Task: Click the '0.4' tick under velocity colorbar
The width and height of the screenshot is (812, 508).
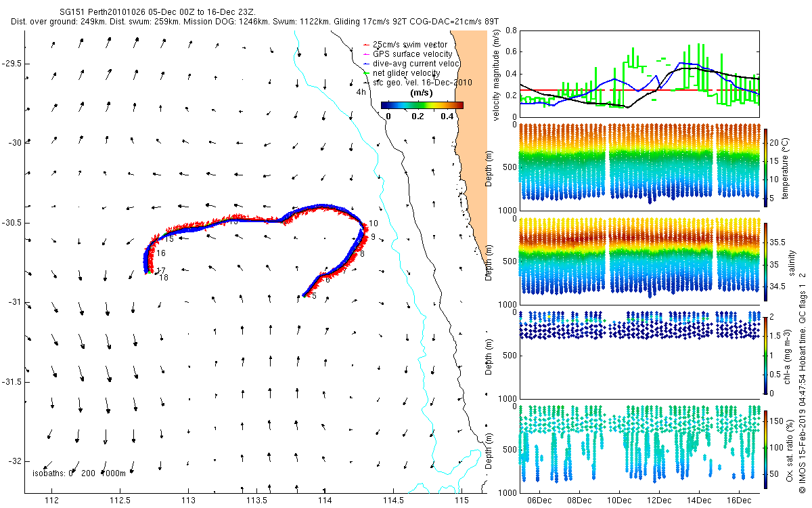Action: pos(449,115)
